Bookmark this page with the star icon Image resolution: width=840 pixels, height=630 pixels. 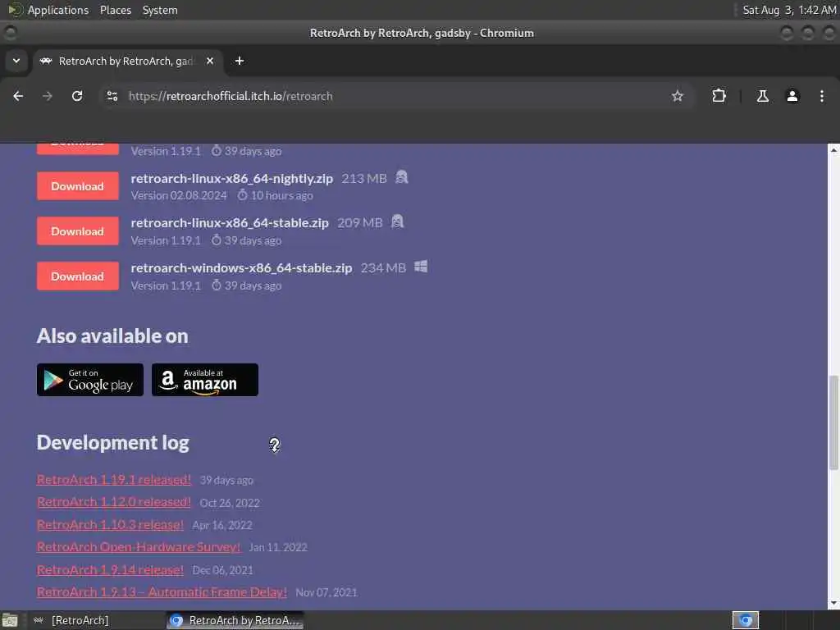(x=678, y=96)
